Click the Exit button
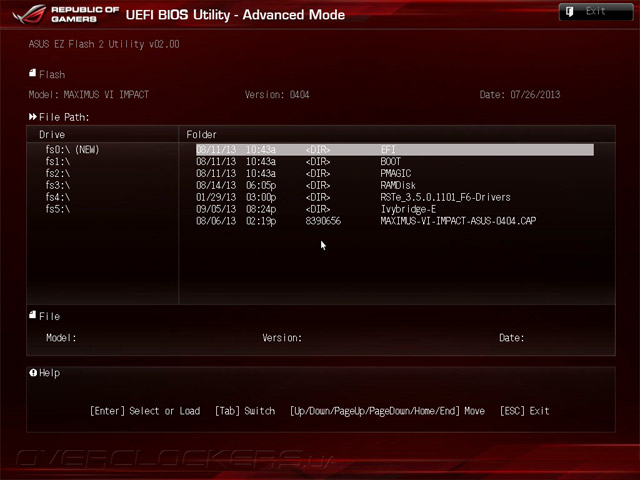 tap(596, 11)
